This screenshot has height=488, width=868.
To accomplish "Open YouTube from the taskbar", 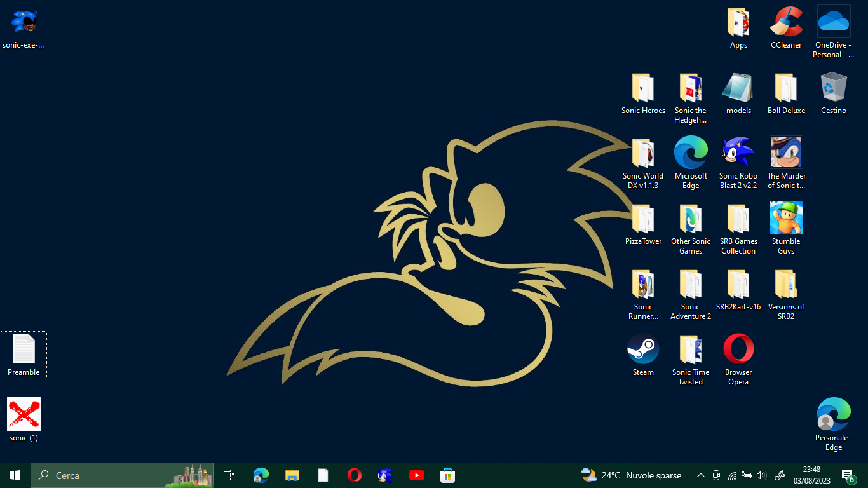I will point(417,475).
